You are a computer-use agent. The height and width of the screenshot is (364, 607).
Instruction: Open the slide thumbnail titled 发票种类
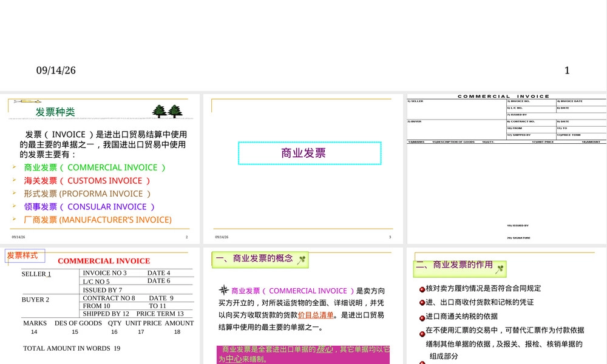point(100,169)
